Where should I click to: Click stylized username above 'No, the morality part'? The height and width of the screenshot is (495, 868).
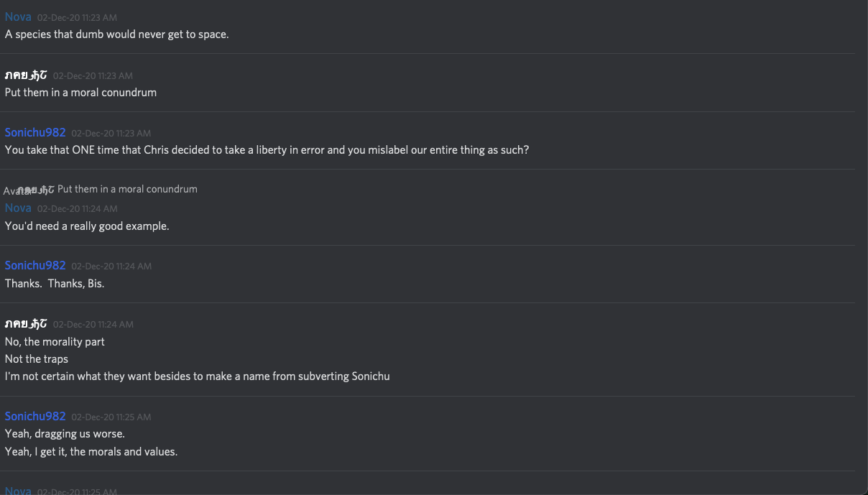(26, 323)
